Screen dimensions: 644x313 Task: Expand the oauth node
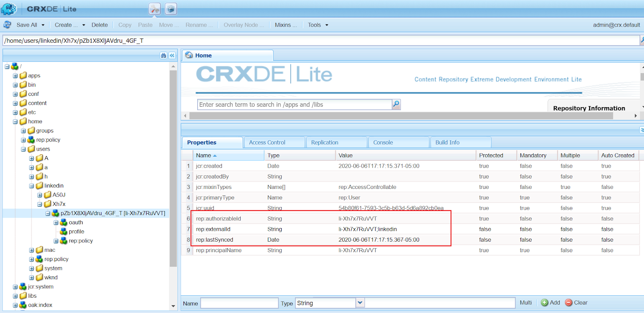coord(56,223)
